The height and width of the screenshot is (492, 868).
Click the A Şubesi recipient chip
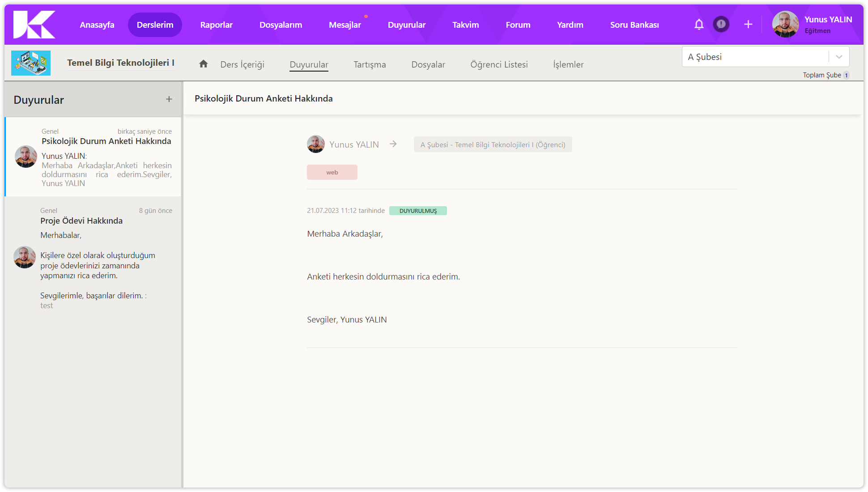493,144
